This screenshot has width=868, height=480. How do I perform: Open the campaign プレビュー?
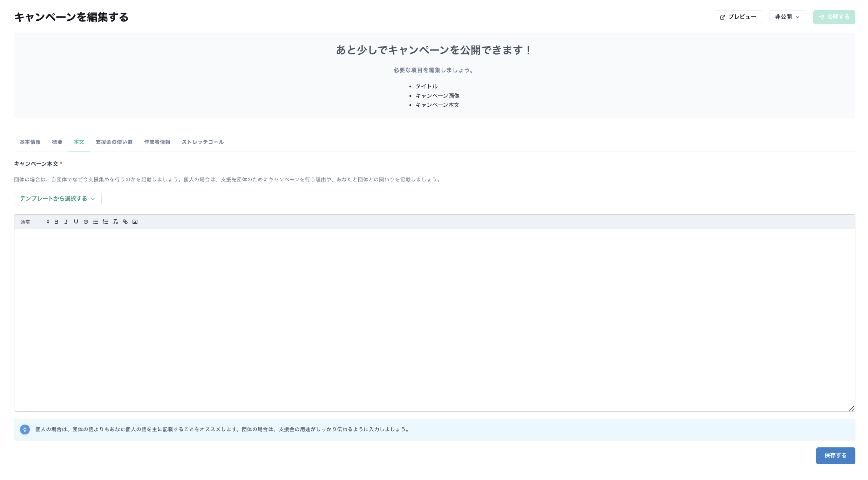[738, 17]
